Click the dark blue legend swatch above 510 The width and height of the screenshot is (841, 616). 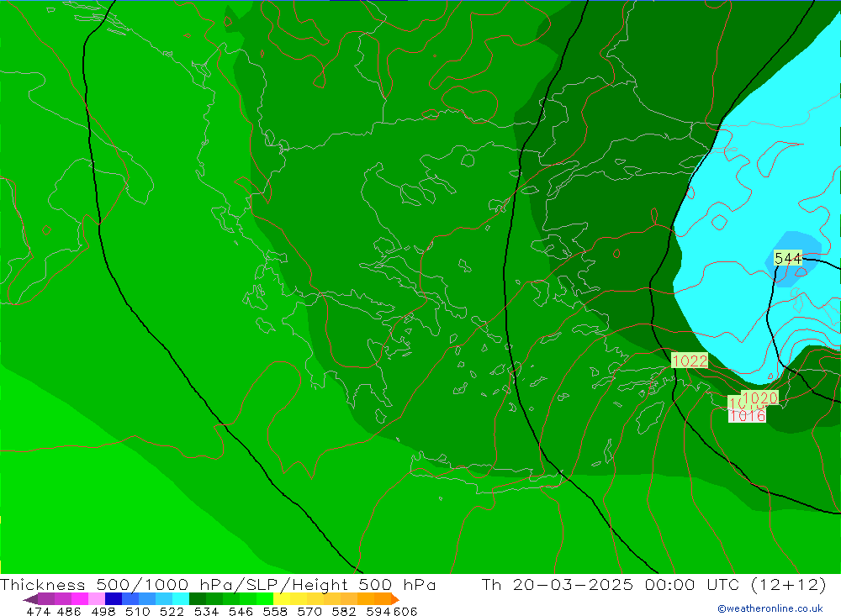(x=114, y=599)
